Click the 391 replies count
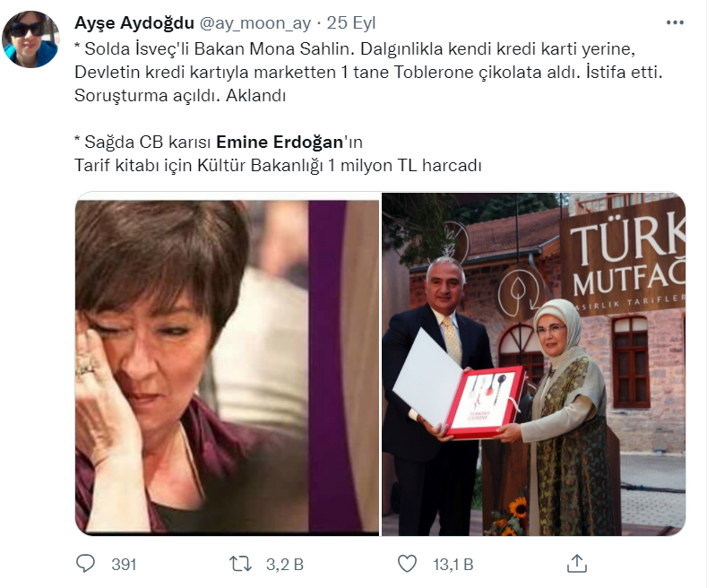Screen dimensions: 707x588 pos(124,565)
